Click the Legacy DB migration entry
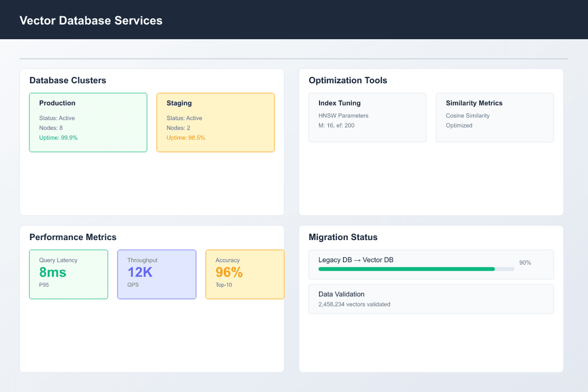 pyautogui.click(x=431, y=265)
